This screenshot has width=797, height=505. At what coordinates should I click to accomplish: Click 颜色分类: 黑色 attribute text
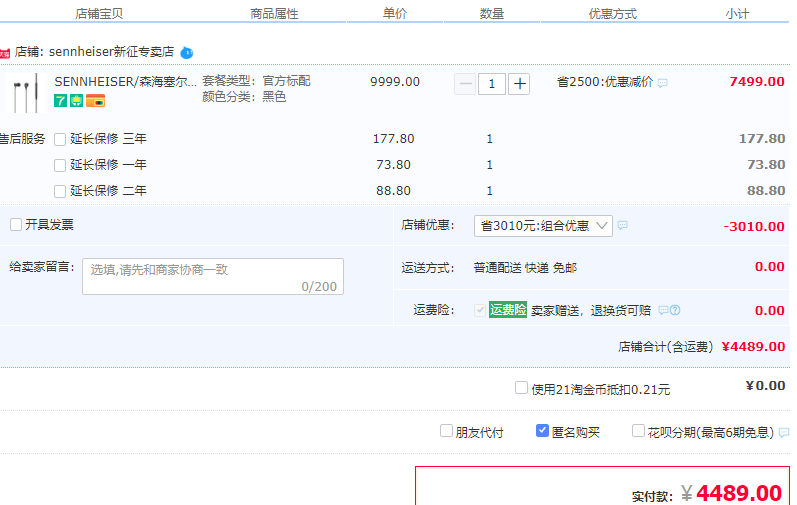[x=244, y=97]
